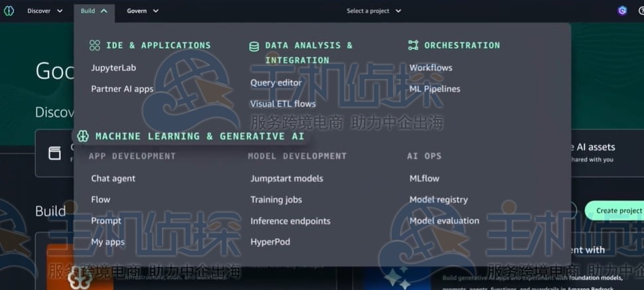Viewport: 644px width, 290px height.
Task: Open the Select a project dropdown
Action: click(x=374, y=11)
